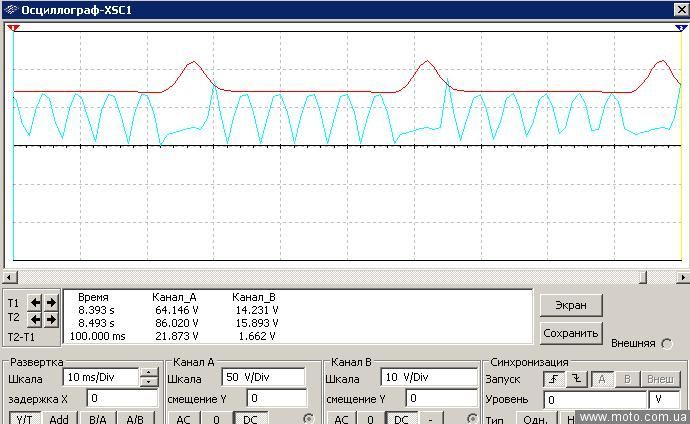Move cursor T1 right with arrow

click(51, 302)
